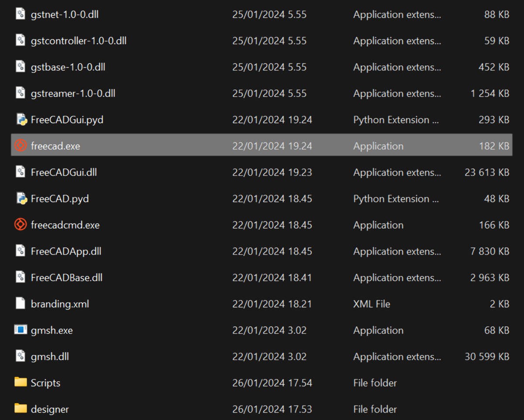Click the freecadcmd.exe red application icon

coord(21,225)
